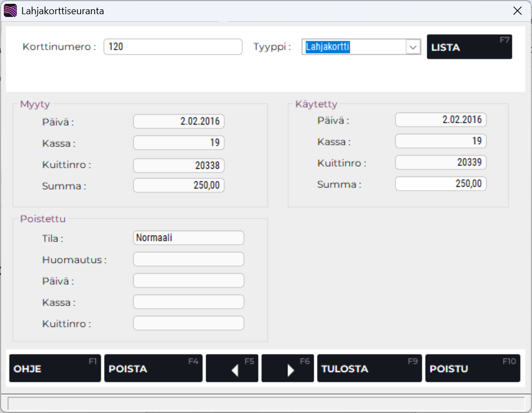Click the Myyty Kuittinro field showing 20338
This screenshot has width=532, height=413.
178,166
